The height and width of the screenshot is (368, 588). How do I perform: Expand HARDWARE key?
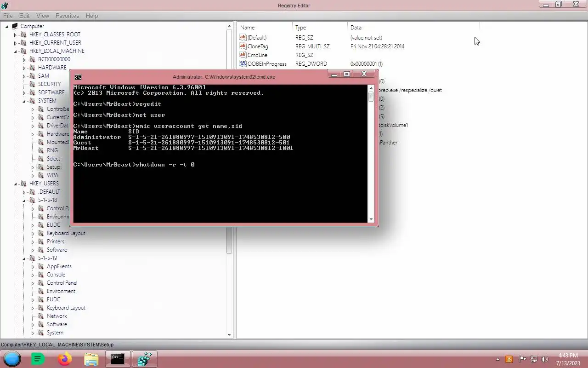[24, 68]
